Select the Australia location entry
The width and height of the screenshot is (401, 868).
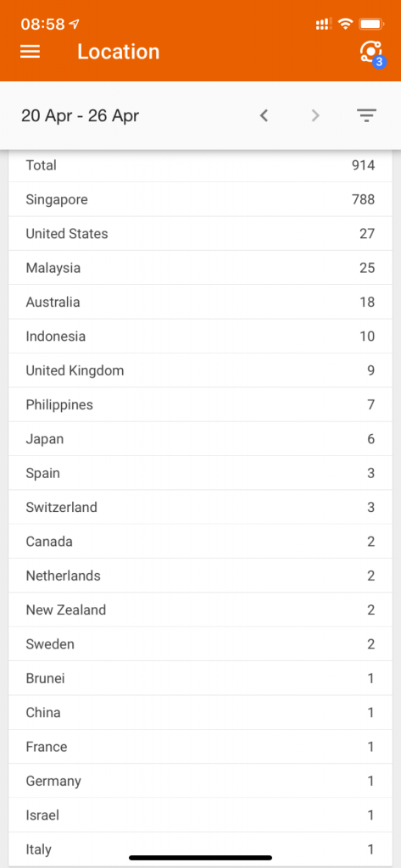[x=200, y=303]
